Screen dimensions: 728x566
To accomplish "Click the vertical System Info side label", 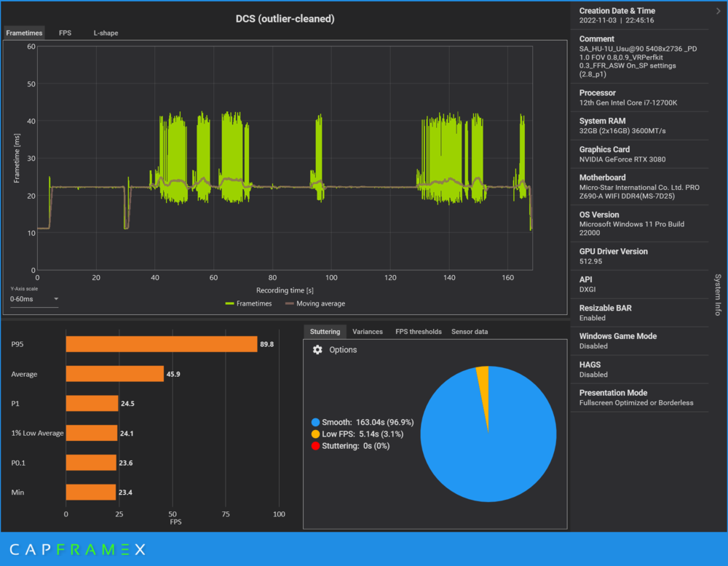I will pos(718,295).
